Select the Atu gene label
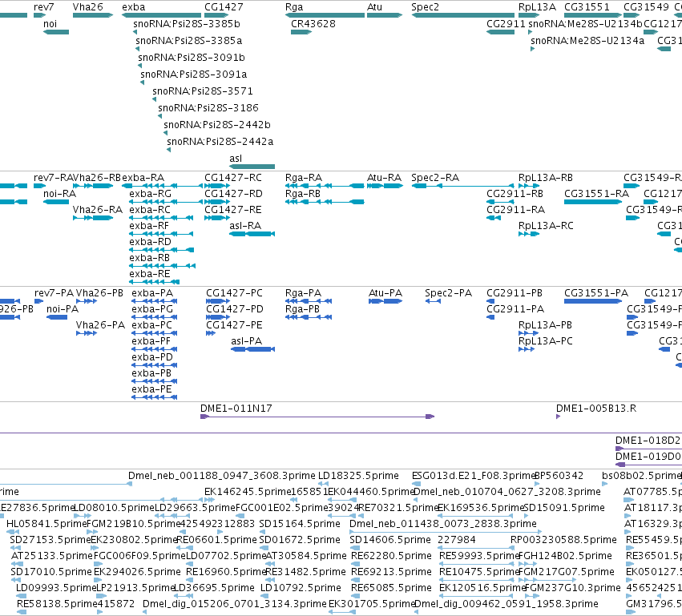The width and height of the screenshot is (682, 616). coord(374,7)
